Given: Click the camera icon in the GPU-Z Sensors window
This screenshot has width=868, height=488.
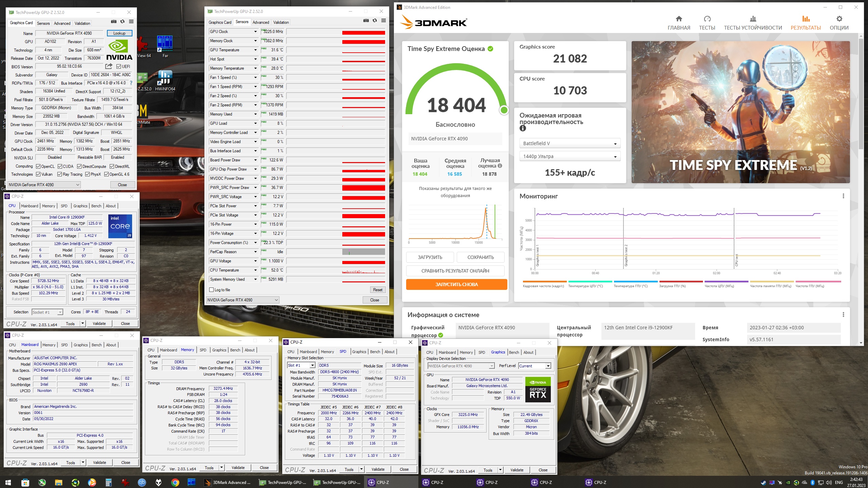Looking at the screenshot, I should pyautogui.click(x=366, y=21).
